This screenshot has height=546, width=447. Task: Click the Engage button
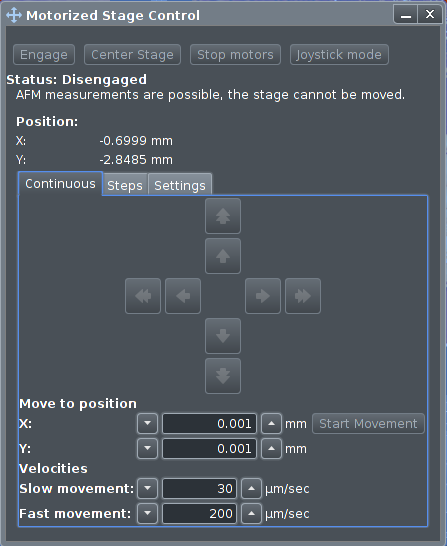(44, 55)
